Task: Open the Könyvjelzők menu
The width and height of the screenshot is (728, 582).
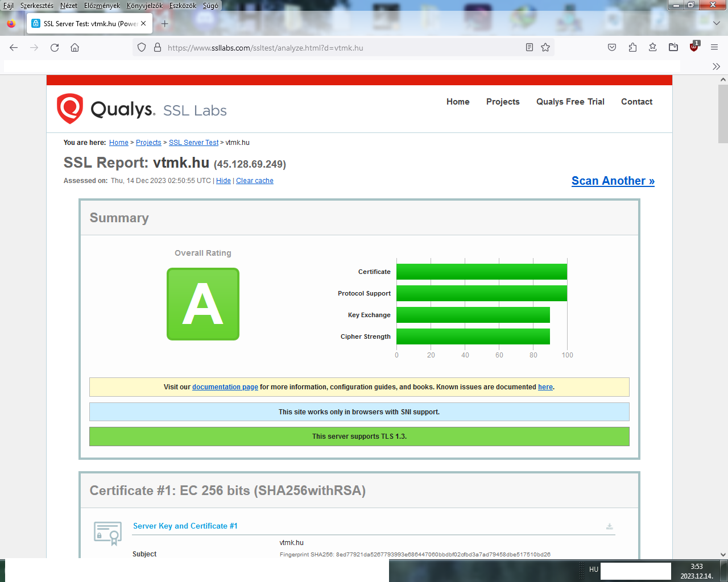Action: (x=145, y=6)
